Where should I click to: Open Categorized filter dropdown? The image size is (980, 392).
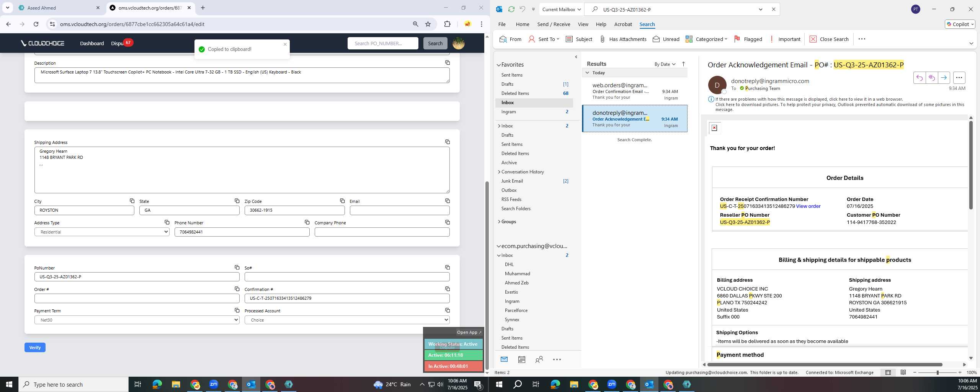(x=706, y=39)
